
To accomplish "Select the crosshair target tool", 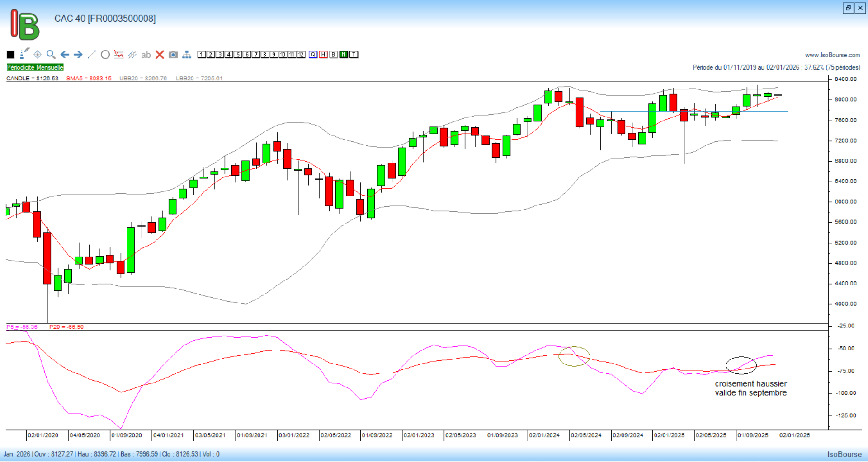I will click(x=38, y=55).
